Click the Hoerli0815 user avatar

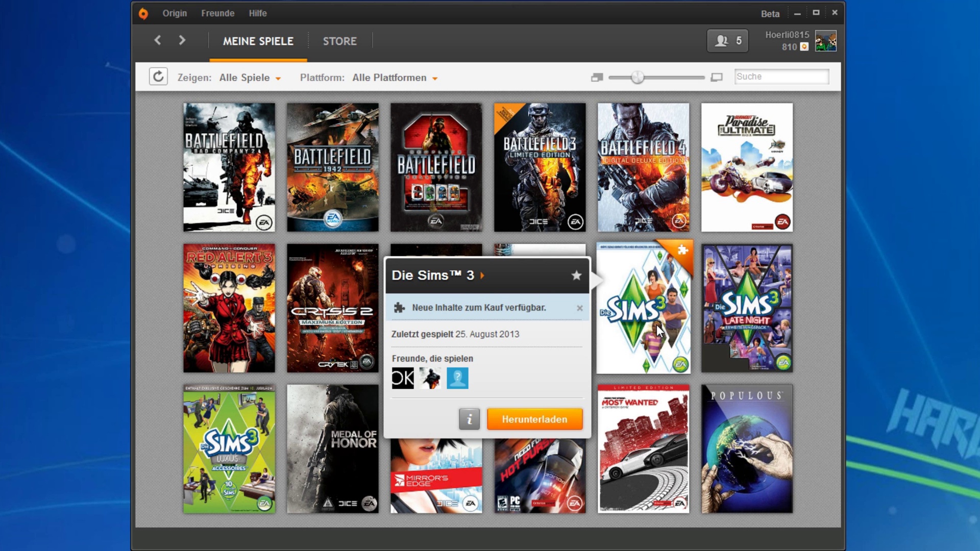click(x=825, y=41)
